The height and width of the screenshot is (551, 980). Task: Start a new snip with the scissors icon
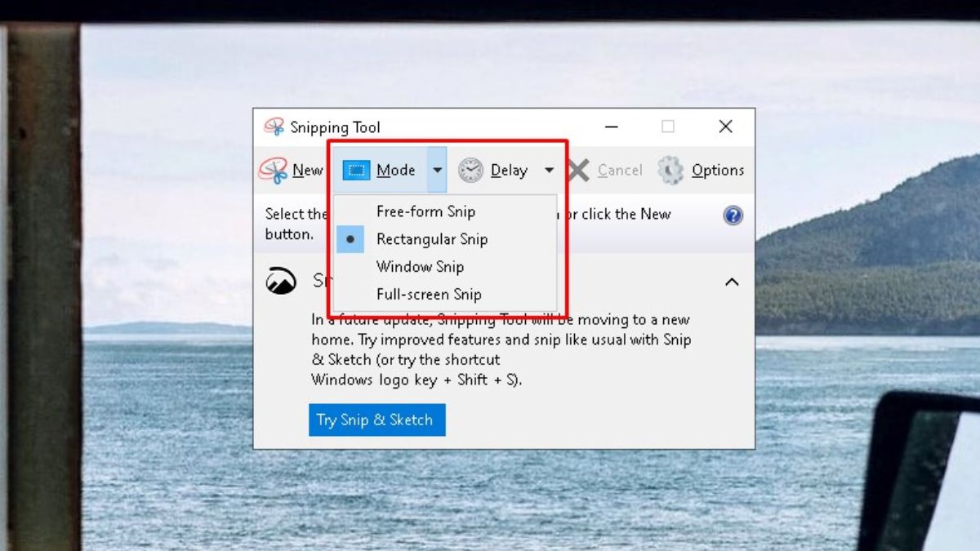pyautogui.click(x=273, y=170)
